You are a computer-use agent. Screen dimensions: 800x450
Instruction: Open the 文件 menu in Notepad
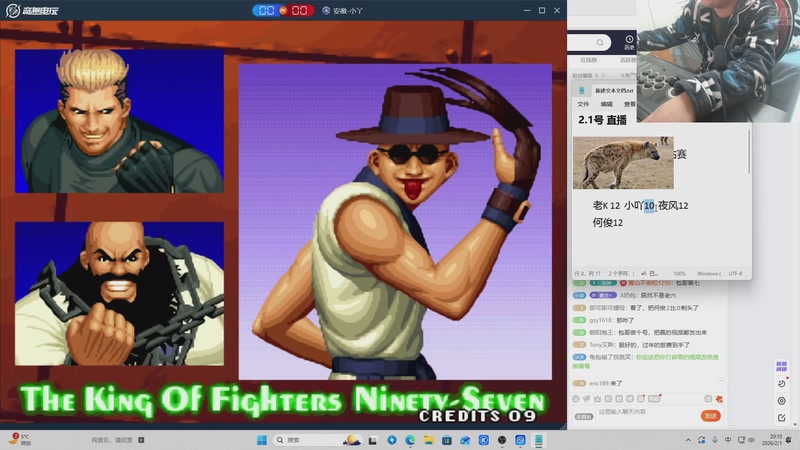(583, 104)
